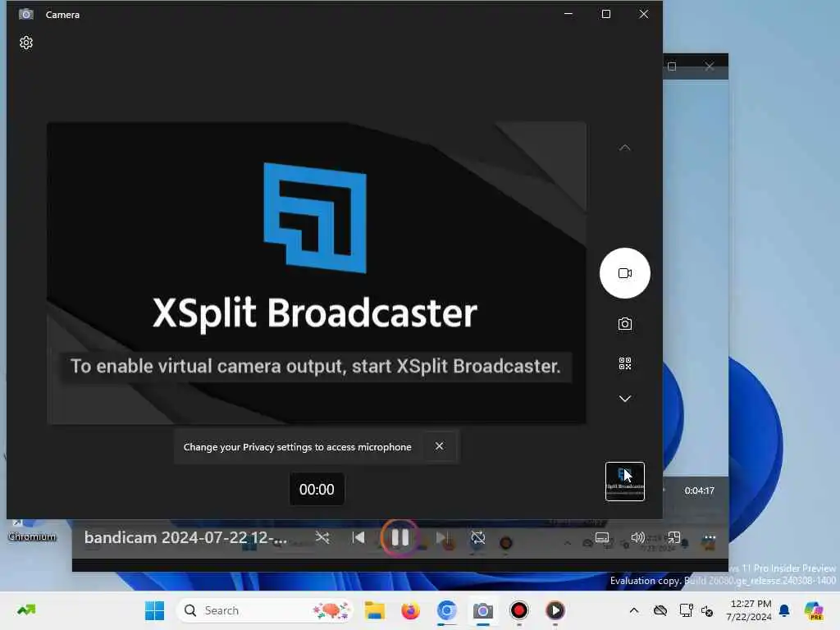Skip to next track in media player
The width and height of the screenshot is (840, 630).
[441, 537]
